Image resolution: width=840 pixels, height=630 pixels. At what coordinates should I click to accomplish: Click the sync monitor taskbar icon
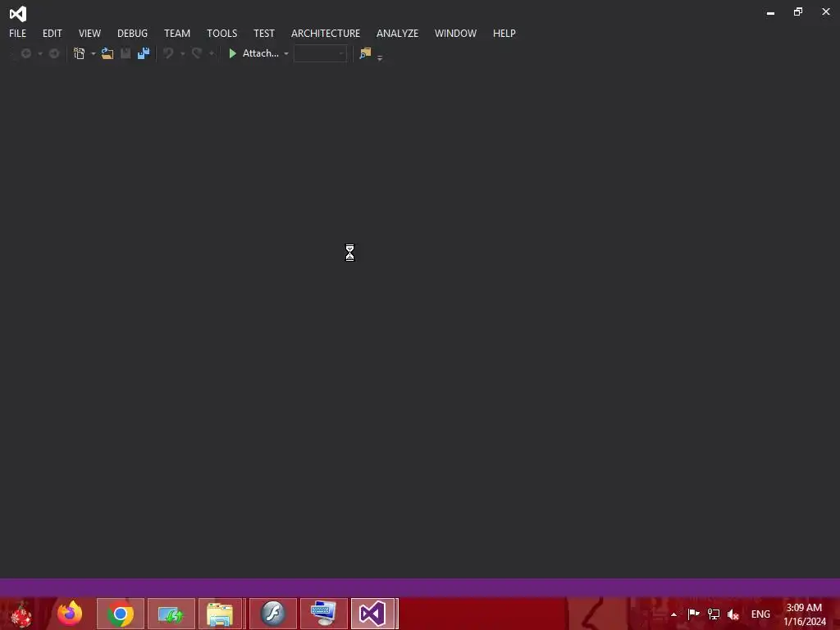coord(171,614)
